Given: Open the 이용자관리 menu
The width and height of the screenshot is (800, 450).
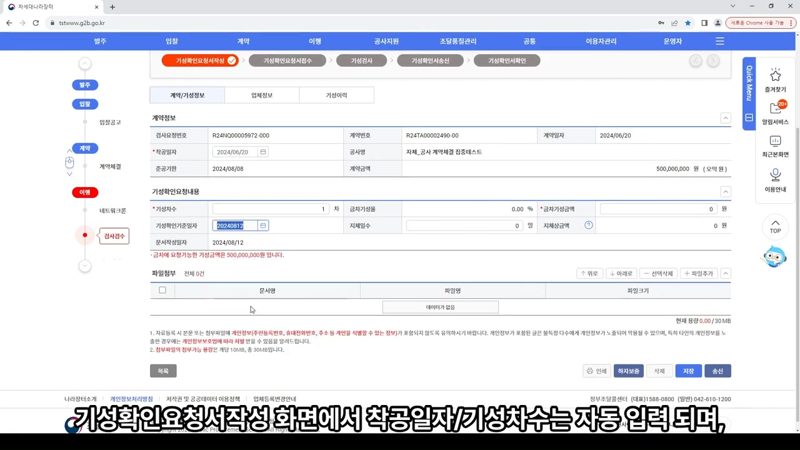Looking at the screenshot, I should click(601, 41).
